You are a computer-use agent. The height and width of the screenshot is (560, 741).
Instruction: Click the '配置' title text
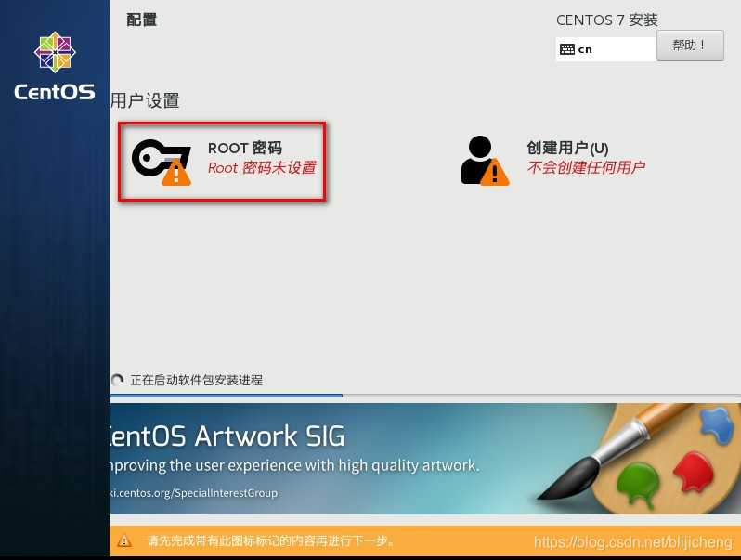142,20
